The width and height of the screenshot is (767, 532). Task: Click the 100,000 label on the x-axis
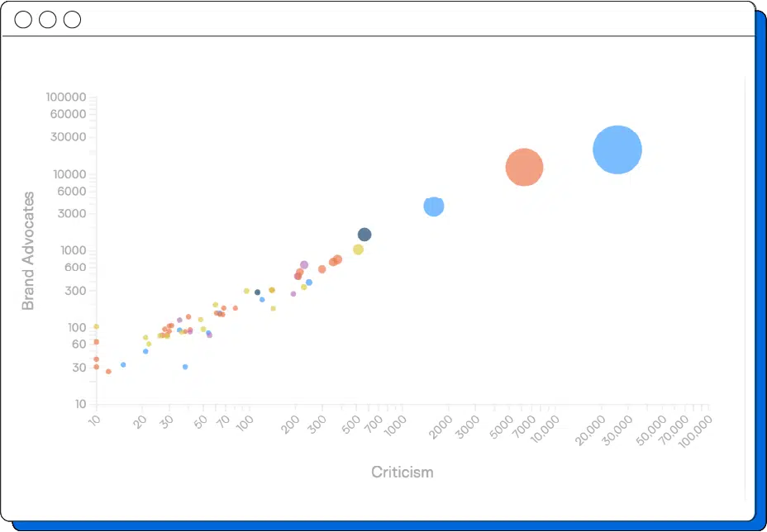(693, 430)
